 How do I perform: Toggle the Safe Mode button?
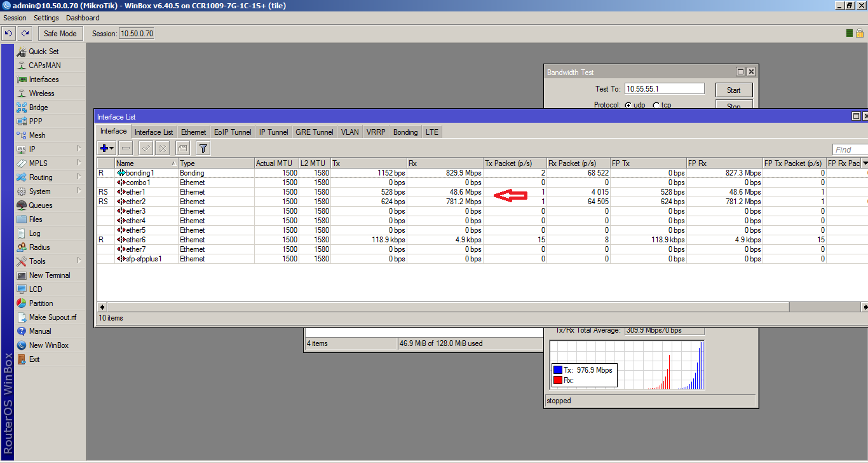tap(60, 34)
